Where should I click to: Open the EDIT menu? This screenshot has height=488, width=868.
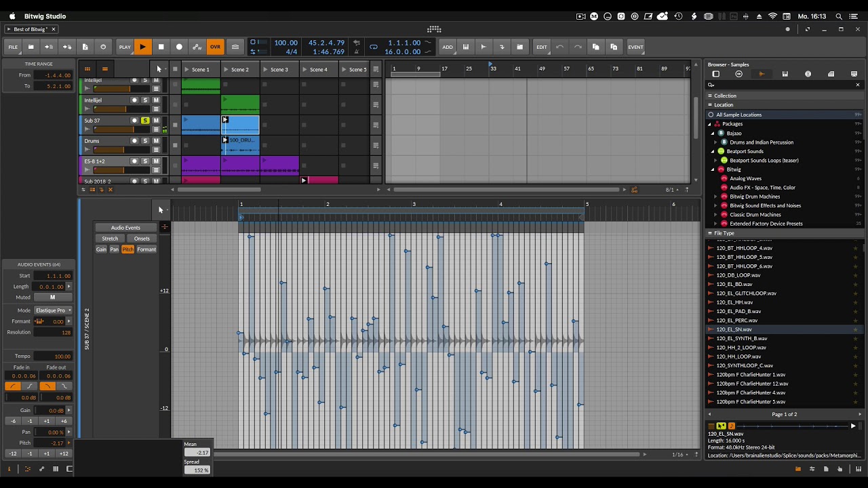pyautogui.click(x=541, y=47)
